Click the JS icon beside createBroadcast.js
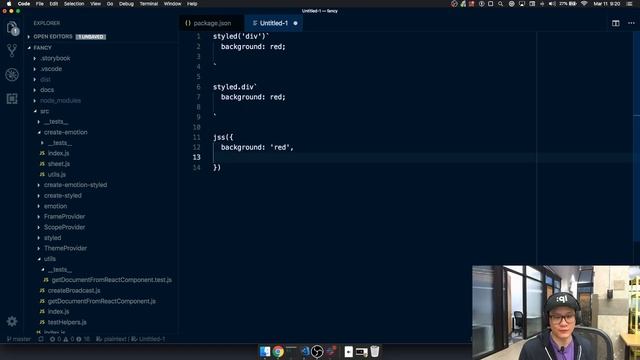This screenshot has height=360, width=640. tap(42, 290)
